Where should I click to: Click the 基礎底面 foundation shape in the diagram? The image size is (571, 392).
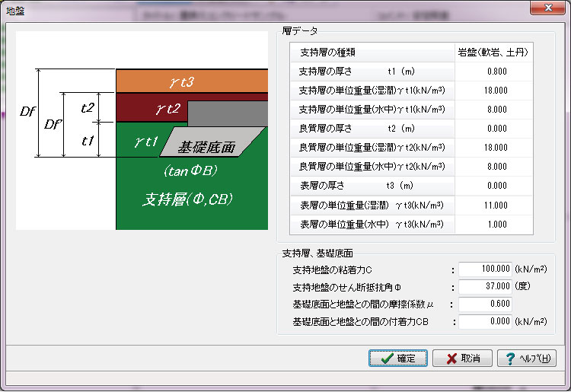coord(212,142)
